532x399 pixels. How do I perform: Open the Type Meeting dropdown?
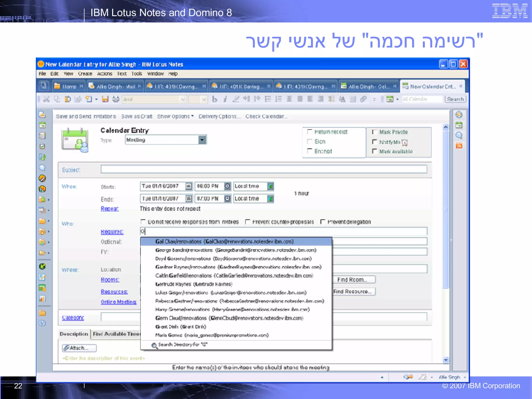pos(202,140)
